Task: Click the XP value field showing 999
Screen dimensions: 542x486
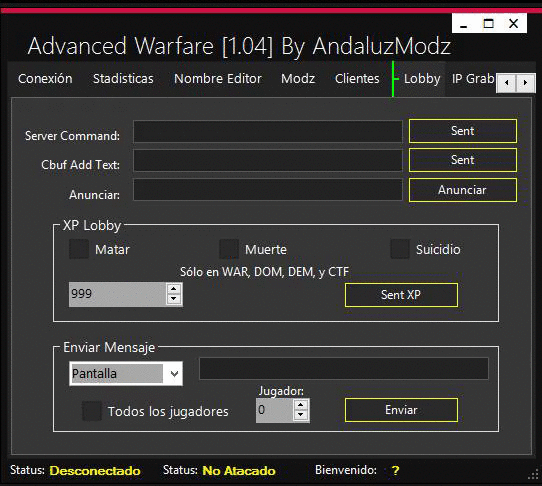Action: click(118, 295)
